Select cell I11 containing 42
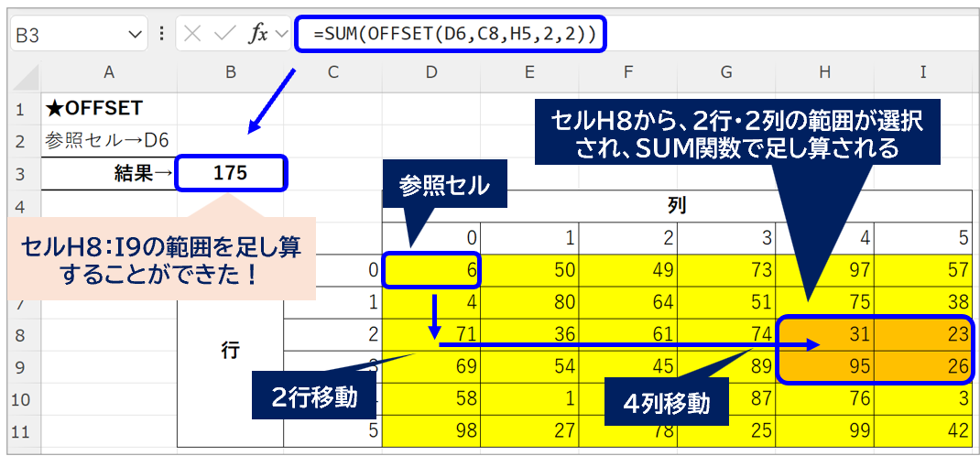The image size is (980, 456). [x=923, y=430]
